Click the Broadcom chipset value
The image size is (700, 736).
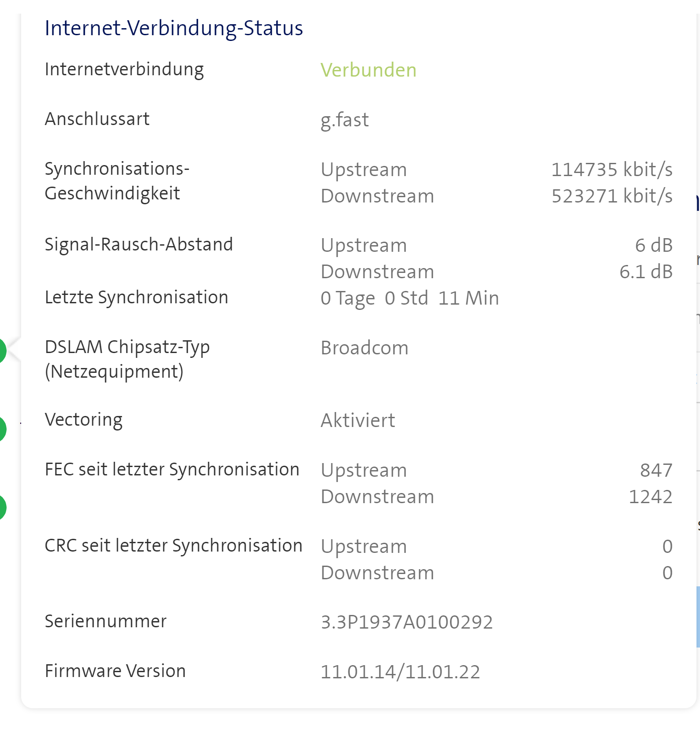point(364,348)
